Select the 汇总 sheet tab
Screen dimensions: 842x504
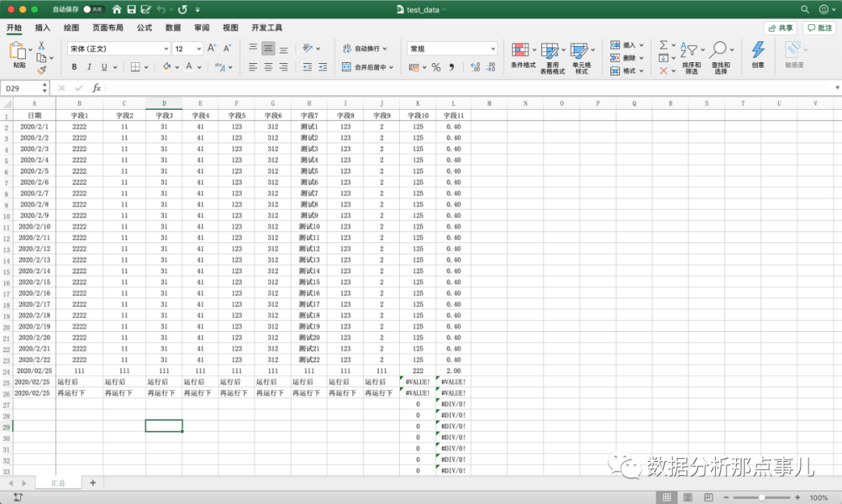(x=58, y=483)
